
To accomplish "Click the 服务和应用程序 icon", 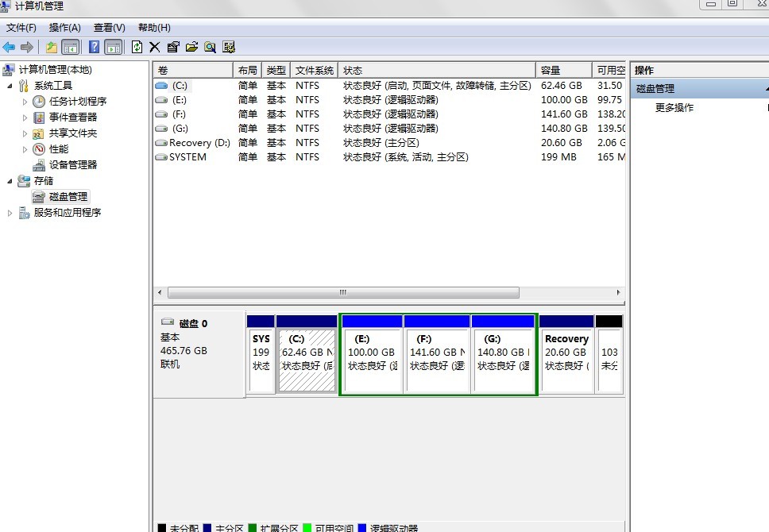I will point(24,213).
